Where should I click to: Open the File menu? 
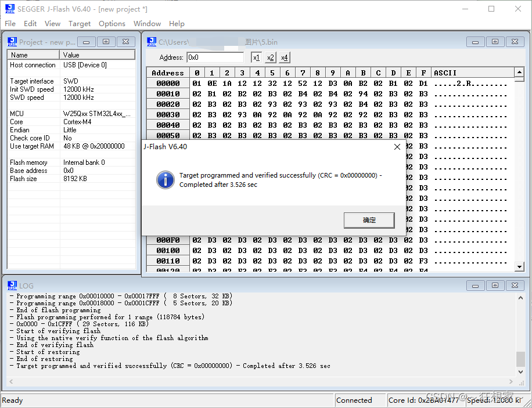(10, 24)
